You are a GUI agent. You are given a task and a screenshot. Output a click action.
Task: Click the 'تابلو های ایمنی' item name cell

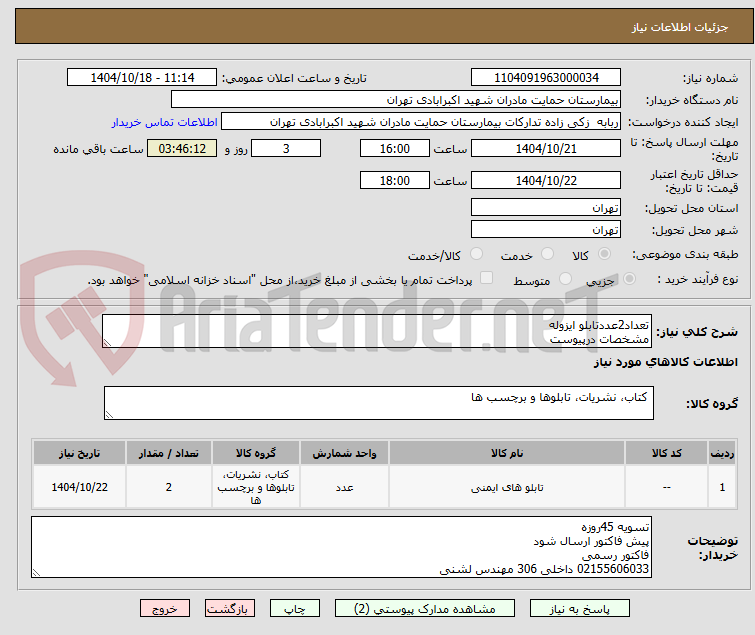coord(507,487)
